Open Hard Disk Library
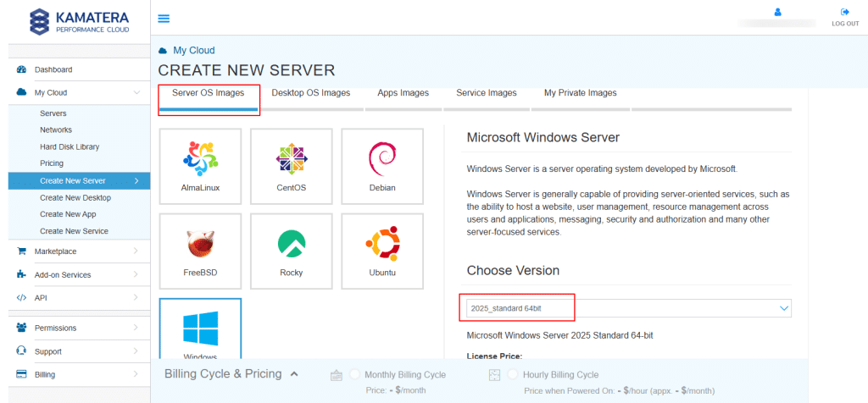Image resolution: width=868 pixels, height=403 pixels. click(x=70, y=146)
